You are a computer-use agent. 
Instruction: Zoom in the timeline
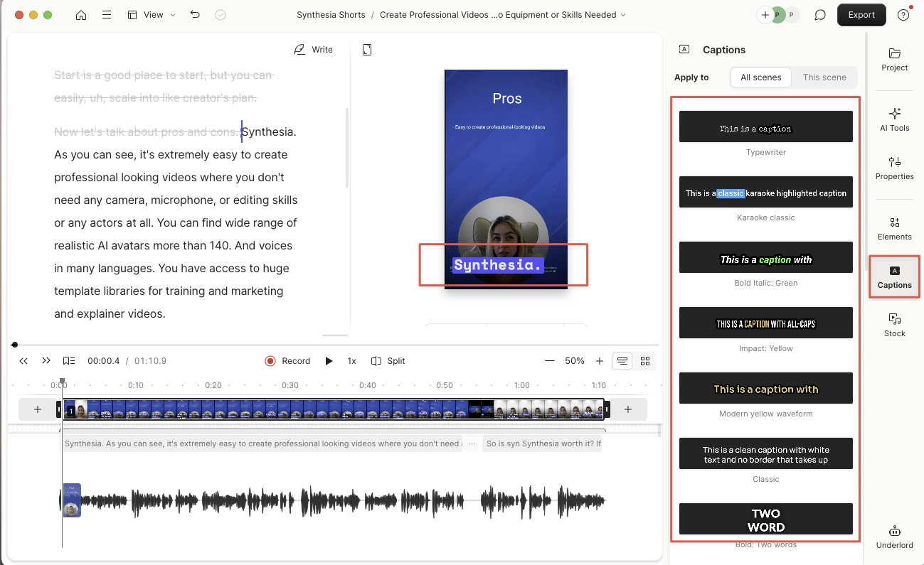pos(600,361)
